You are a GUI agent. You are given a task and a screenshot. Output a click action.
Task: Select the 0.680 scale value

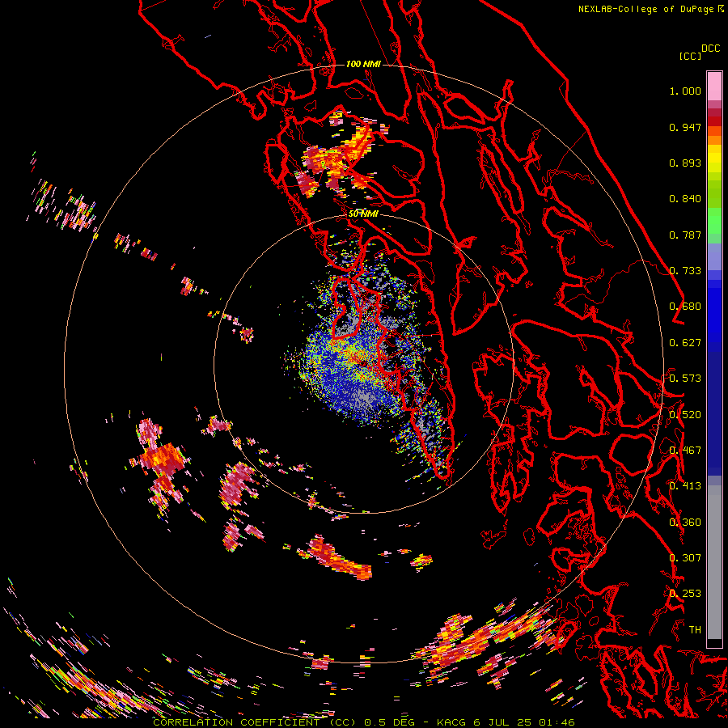(x=685, y=307)
